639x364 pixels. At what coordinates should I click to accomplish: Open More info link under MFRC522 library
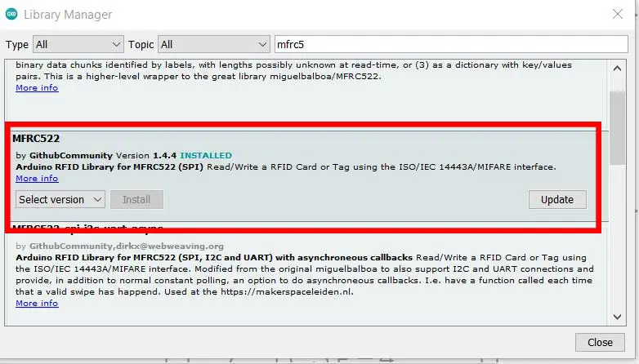37,179
